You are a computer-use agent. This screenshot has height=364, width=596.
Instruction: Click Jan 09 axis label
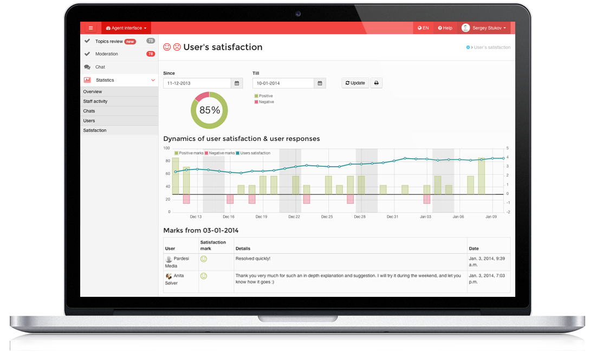[491, 217]
